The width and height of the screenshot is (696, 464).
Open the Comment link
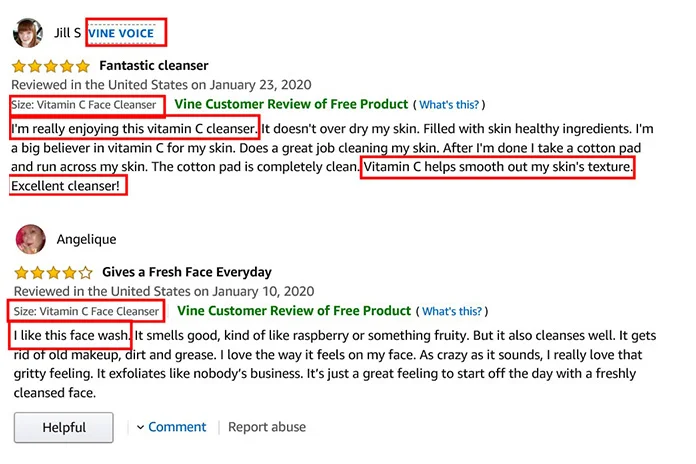177,427
